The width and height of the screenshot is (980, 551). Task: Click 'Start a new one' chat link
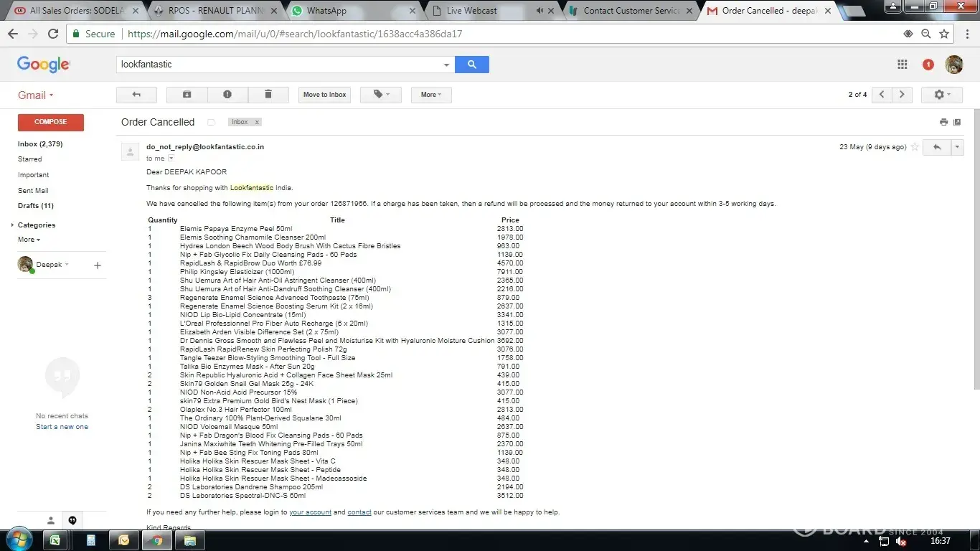(62, 427)
